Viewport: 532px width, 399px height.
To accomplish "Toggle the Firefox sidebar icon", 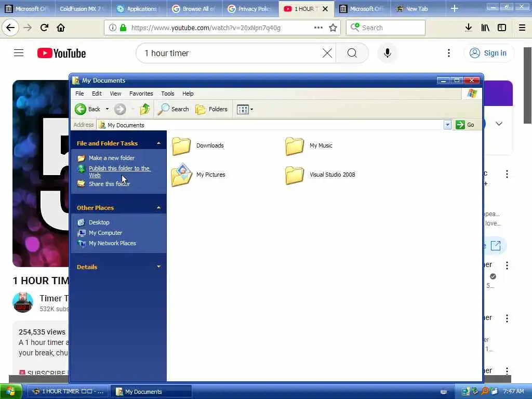I will tap(502, 28).
